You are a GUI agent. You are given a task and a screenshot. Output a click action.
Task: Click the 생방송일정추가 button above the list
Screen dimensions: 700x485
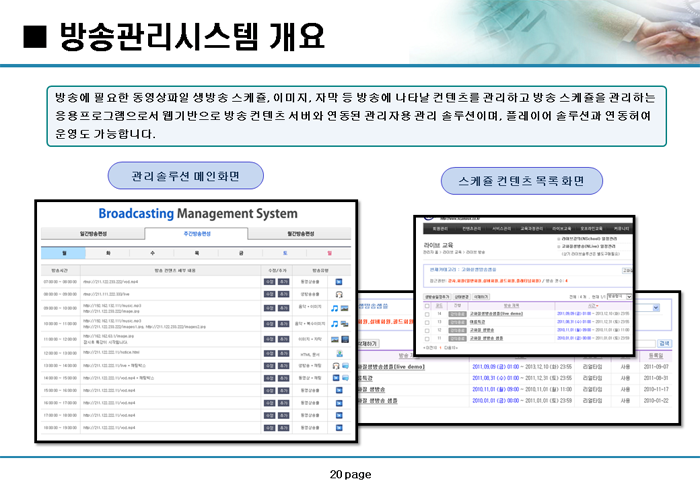click(x=437, y=297)
